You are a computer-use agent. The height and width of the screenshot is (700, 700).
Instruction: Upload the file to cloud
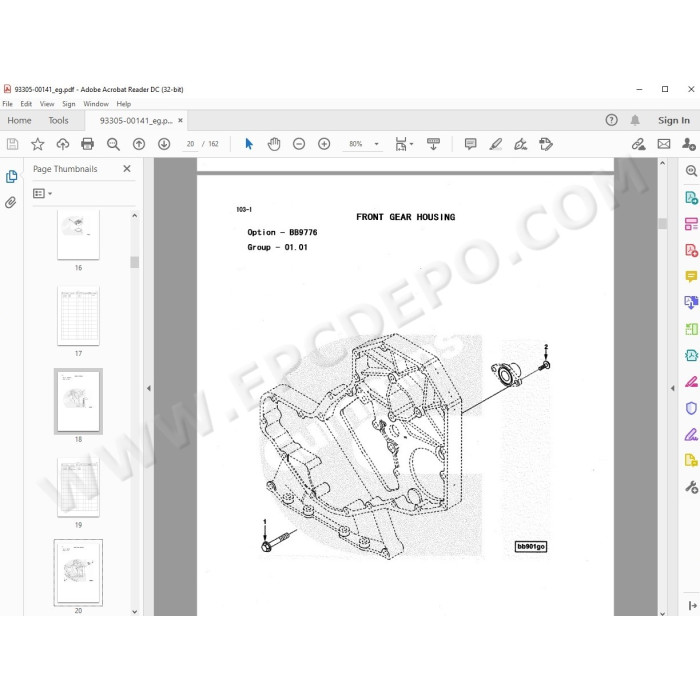pos(62,144)
